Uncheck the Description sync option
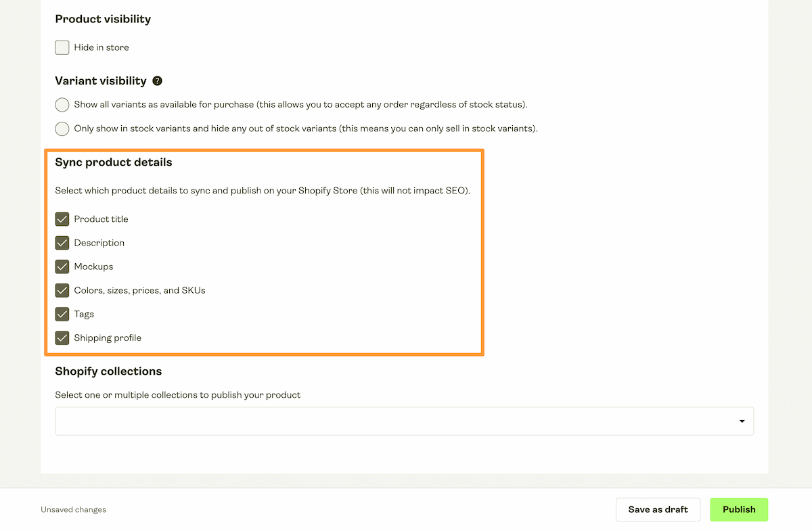 click(62, 243)
